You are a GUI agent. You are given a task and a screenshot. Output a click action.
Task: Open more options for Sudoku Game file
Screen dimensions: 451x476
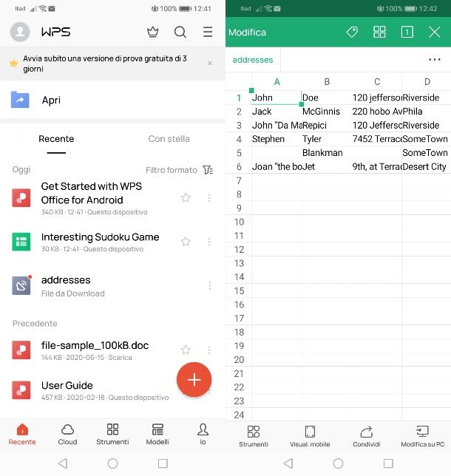pyautogui.click(x=209, y=242)
